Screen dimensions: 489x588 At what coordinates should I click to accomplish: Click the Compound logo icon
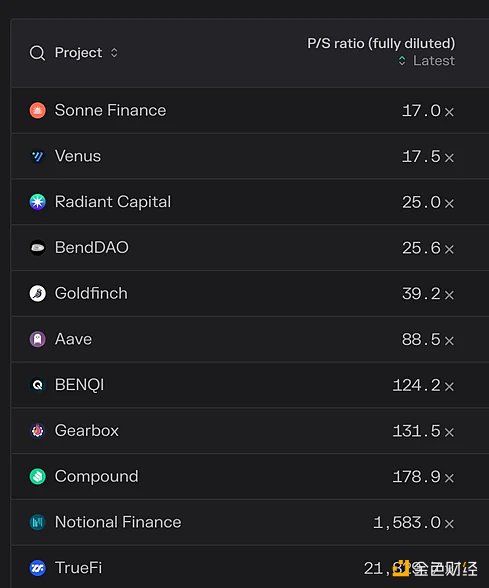point(38,476)
